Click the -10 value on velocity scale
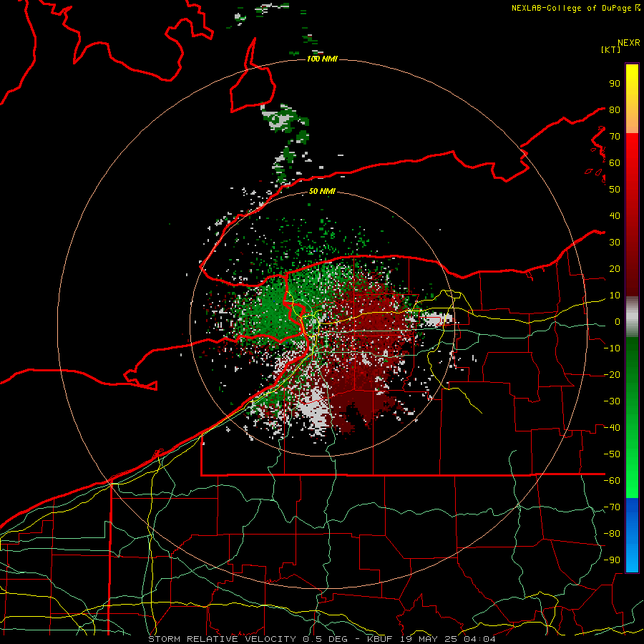This screenshot has width=644, height=644. [612, 348]
